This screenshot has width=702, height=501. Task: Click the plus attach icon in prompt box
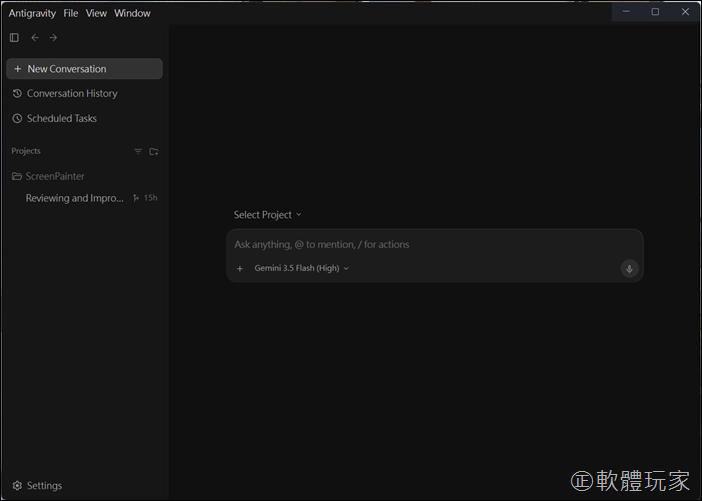240,269
